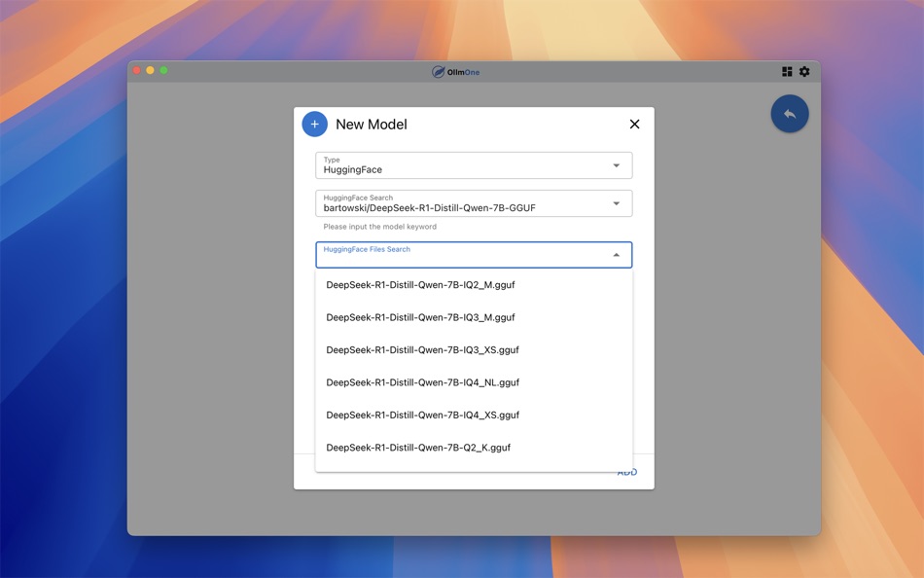Pick DeepSeek-R1-Distill-Qwen-7B-IQ4_NL.gguf file
924x578 pixels.
pos(474,382)
